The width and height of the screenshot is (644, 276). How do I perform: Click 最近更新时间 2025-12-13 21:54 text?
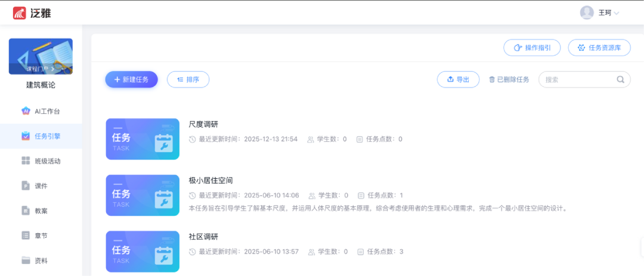click(248, 139)
